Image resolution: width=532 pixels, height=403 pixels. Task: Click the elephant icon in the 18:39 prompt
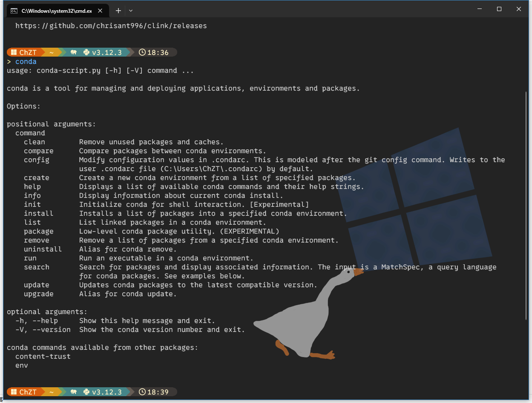(74, 392)
